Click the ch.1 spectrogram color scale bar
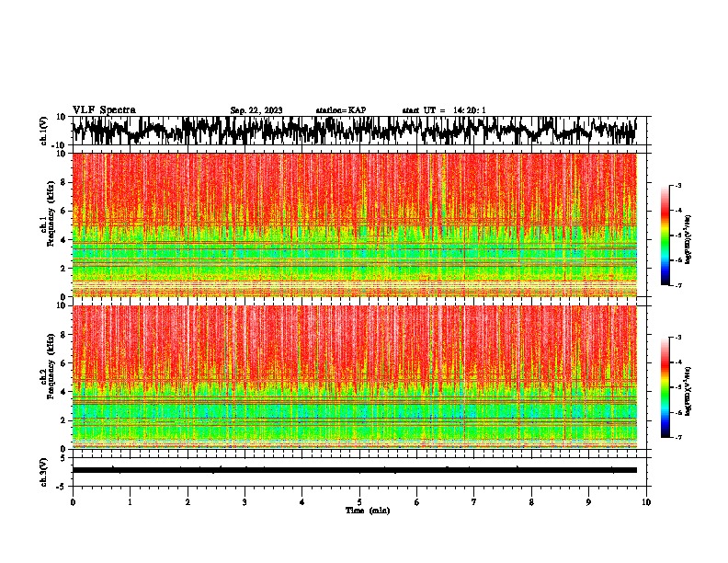 coord(665,236)
